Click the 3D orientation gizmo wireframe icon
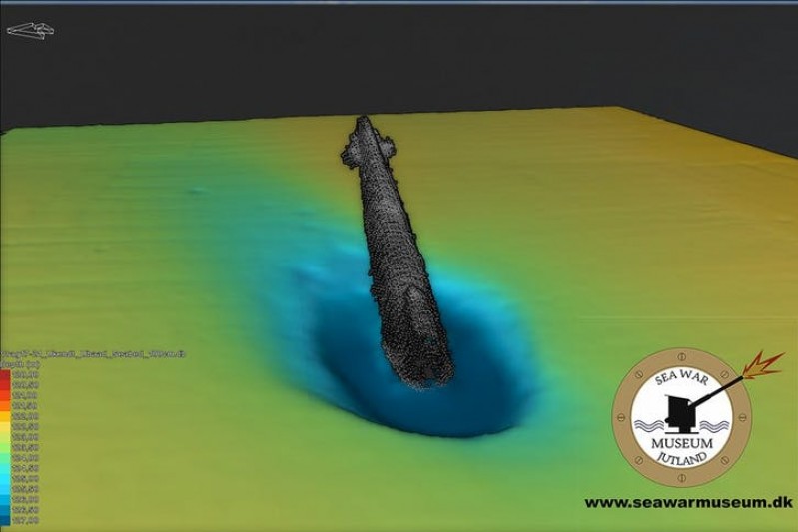 pos(31,31)
